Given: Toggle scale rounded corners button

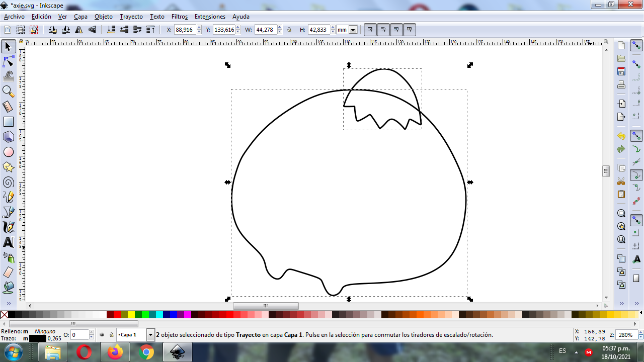Looking at the screenshot, I should 383,30.
